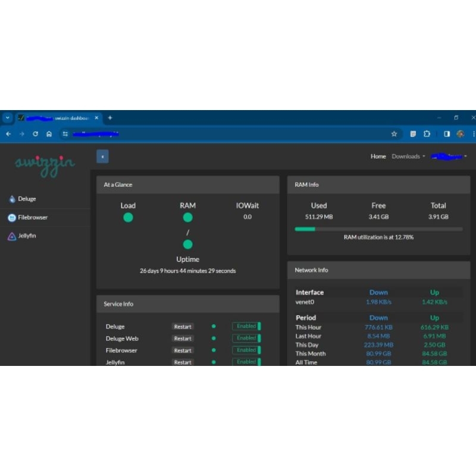The image size is (476, 476).
Task: Switch off the Jellyfin Enabled toggle
Action: [x=246, y=362]
